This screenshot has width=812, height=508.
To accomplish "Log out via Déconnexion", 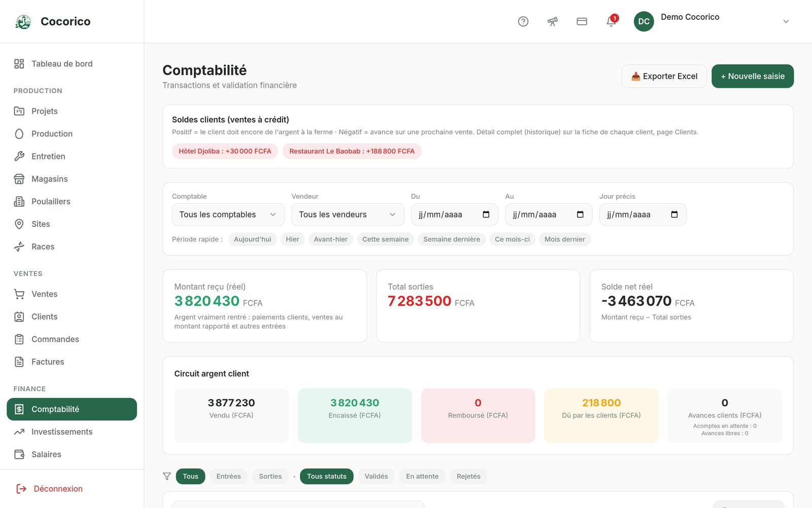I will (x=50, y=489).
